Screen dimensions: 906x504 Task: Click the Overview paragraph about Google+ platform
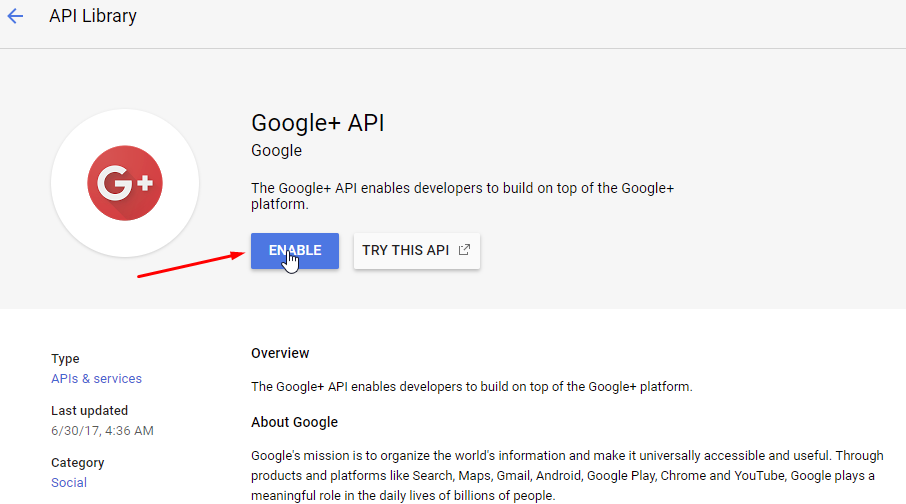tap(471, 386)
